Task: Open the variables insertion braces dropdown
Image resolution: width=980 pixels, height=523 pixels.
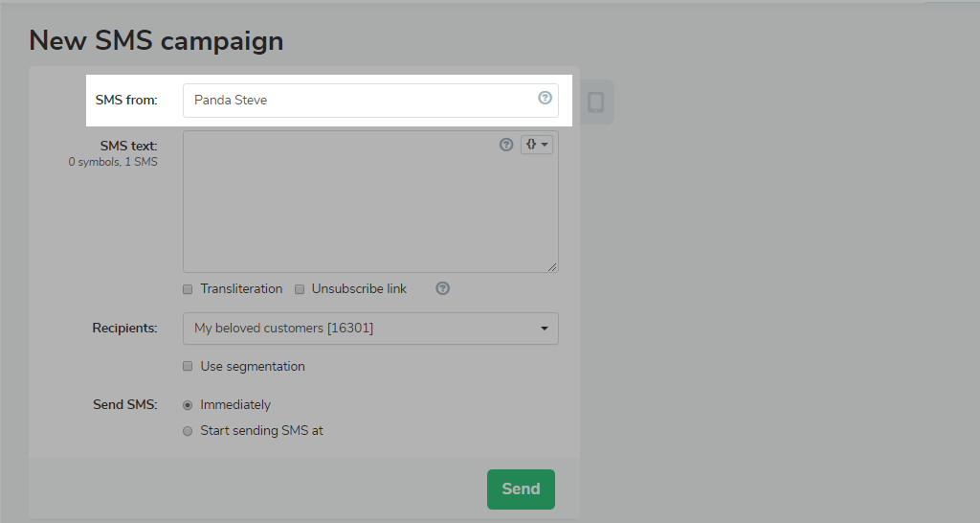Action: click(x=537, y=145)
